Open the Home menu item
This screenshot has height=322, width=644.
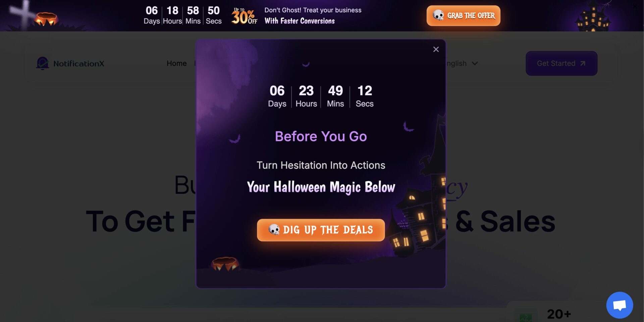(176, 63)
